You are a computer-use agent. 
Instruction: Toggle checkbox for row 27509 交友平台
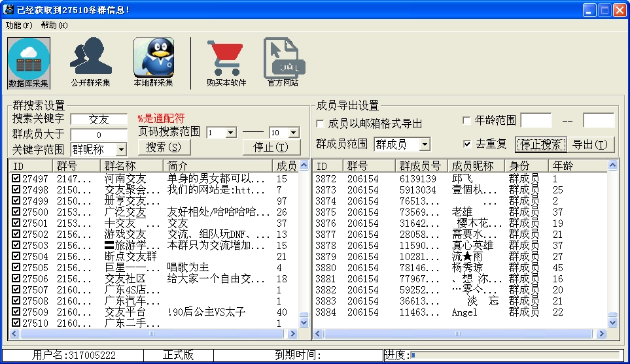[x=16, y=312]
